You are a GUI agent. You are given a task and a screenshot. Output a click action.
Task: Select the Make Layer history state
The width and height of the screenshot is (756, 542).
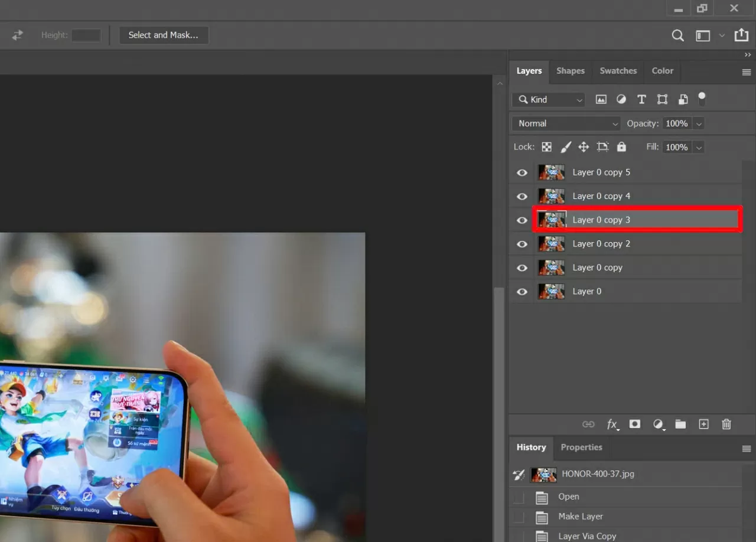coord(580,517)
